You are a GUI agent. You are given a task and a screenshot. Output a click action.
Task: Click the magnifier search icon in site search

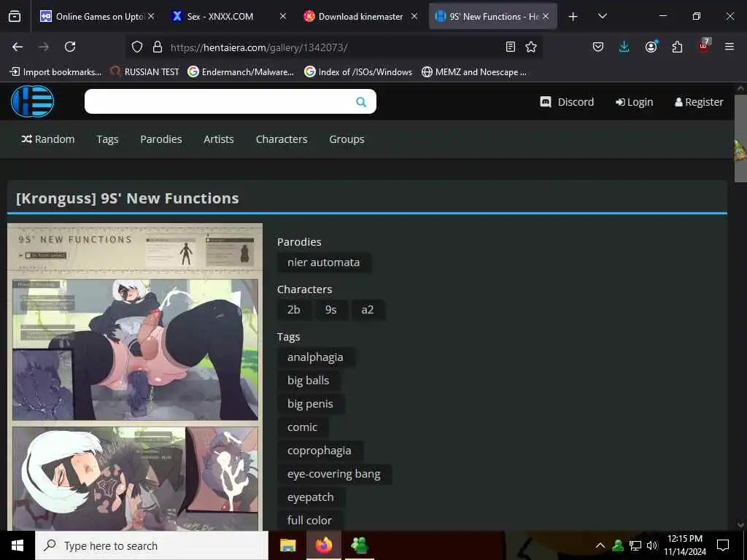[x=361, y=102]
